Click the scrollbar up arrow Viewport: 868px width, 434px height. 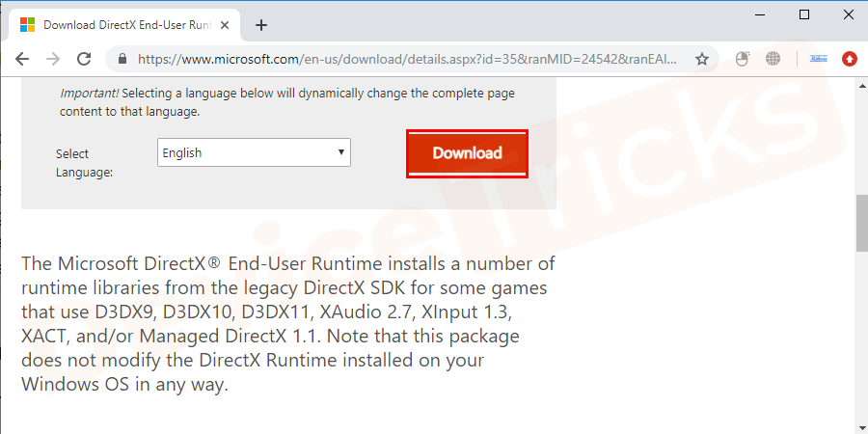862,86
